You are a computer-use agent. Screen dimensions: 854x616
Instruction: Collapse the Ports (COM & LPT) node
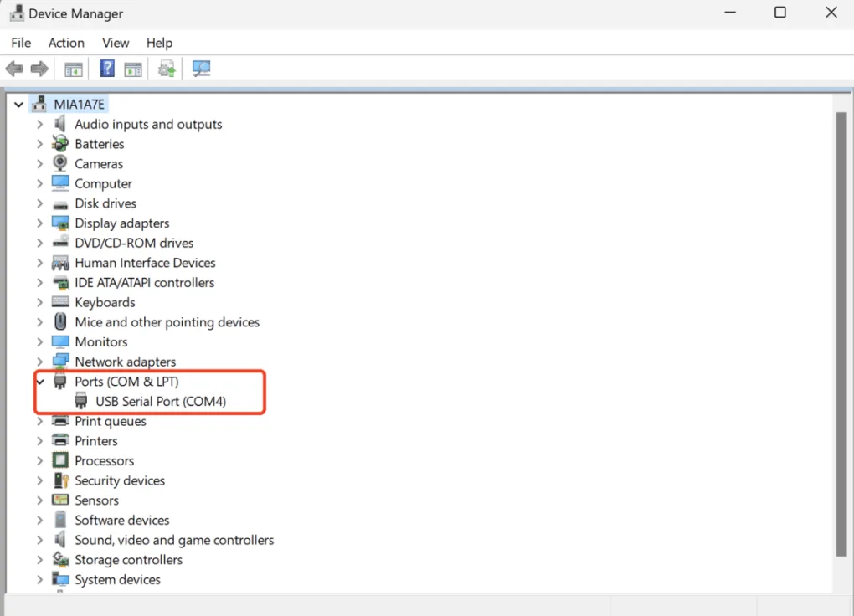coord(39,382)
